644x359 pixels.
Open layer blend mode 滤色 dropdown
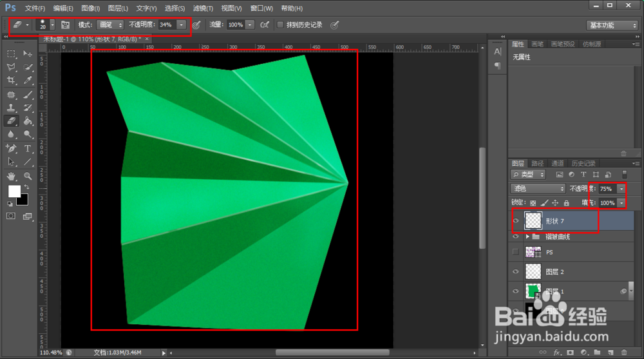coord(538,188)
